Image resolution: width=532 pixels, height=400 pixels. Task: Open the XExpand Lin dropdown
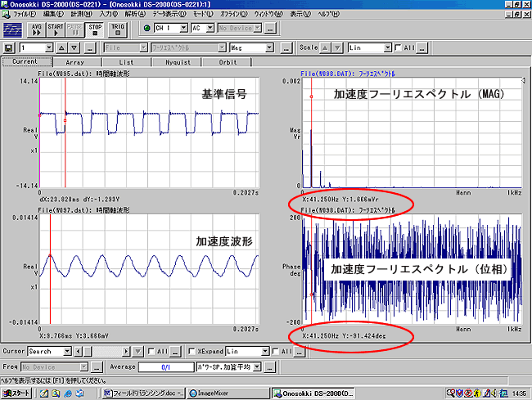coord(265,352)
